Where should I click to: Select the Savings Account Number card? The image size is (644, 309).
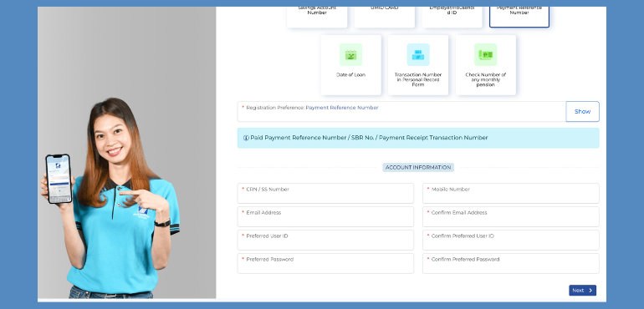click(317, 17)
